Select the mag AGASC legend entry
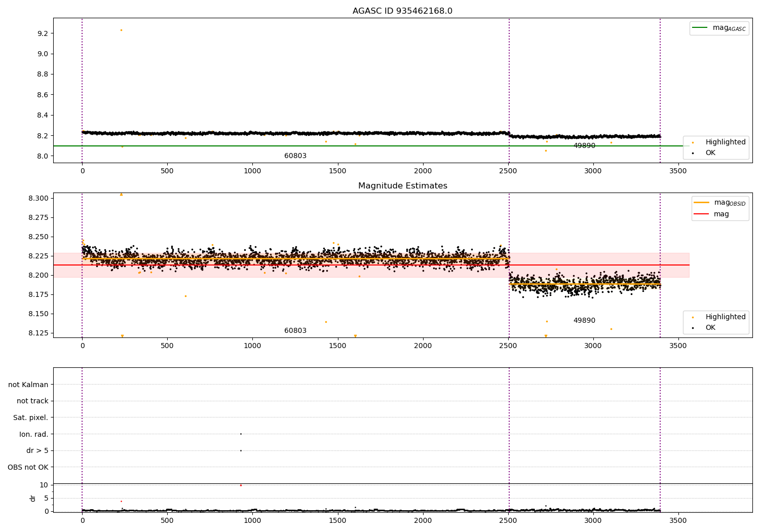The width and height of the screenshot is (760, 532). click(719, 28)
